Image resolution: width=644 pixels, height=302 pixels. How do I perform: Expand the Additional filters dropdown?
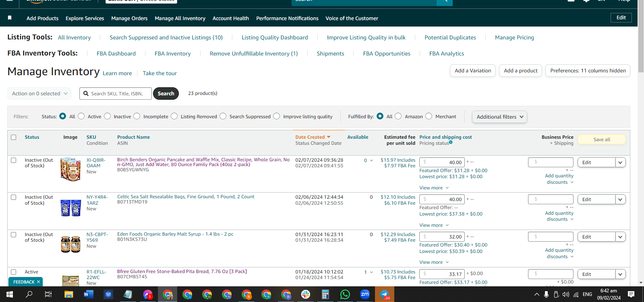[499, 117]
